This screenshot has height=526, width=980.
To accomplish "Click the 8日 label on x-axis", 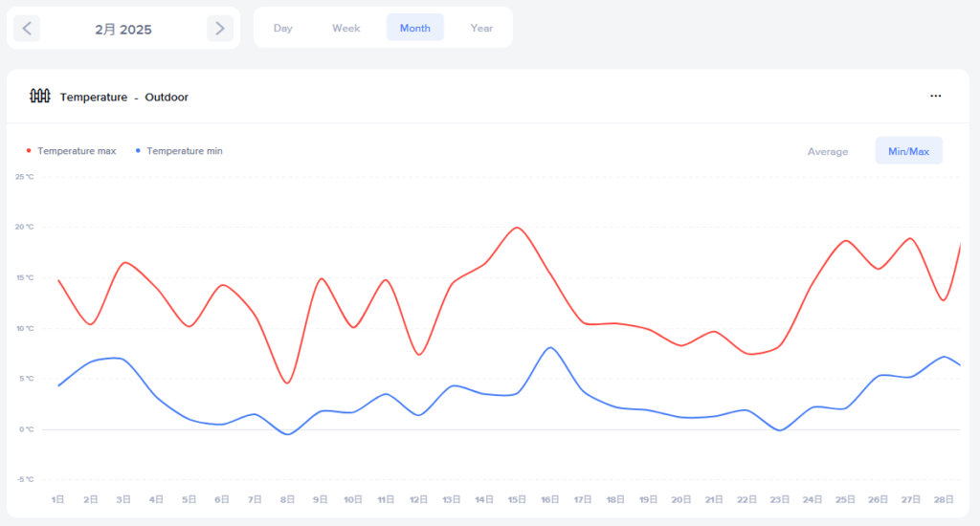I will tap(287, 499).
